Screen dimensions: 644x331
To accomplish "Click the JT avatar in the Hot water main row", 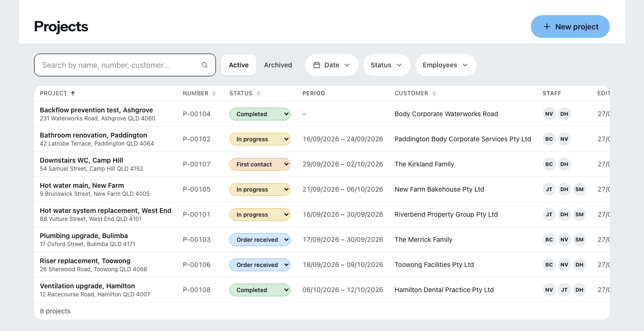I will coord(549,189).
